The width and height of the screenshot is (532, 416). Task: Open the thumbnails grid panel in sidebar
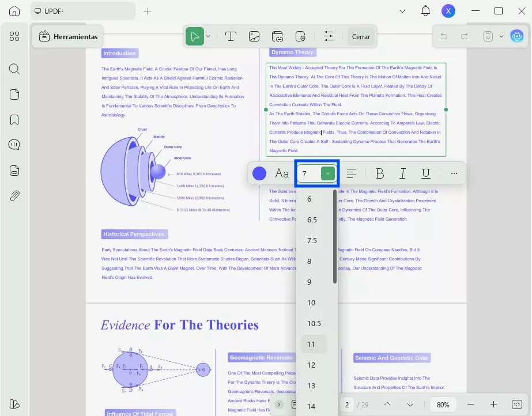[x=14, y=36]
